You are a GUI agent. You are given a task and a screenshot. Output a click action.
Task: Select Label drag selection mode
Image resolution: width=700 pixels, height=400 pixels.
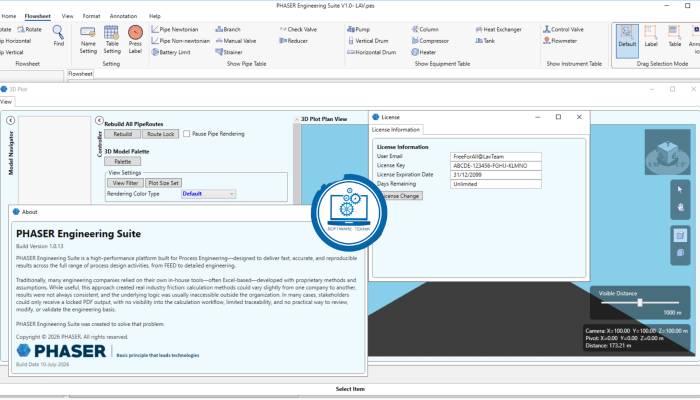point(651,37)
